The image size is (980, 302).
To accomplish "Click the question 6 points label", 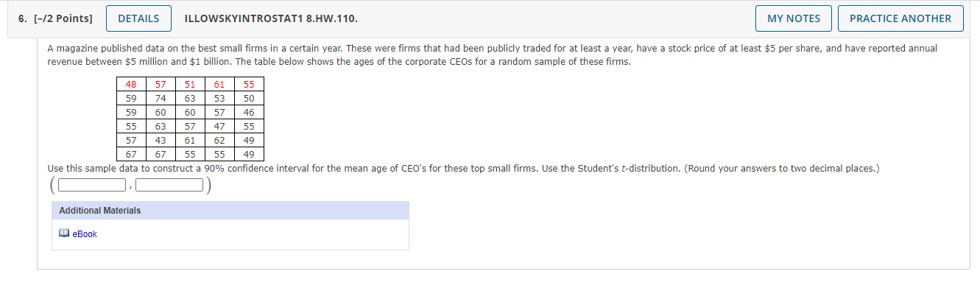I will [56, 18].
